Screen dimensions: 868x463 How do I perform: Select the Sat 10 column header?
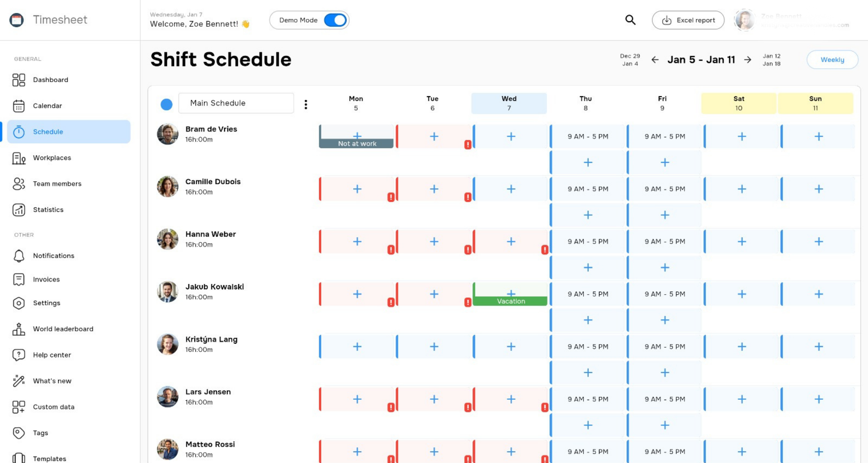click(739, 103)
